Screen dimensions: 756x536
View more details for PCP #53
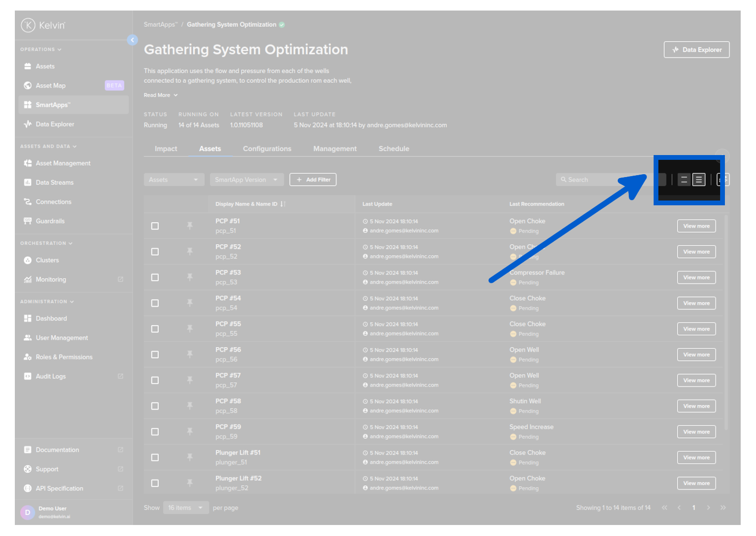pyautogui.click(x=696, y=278)
